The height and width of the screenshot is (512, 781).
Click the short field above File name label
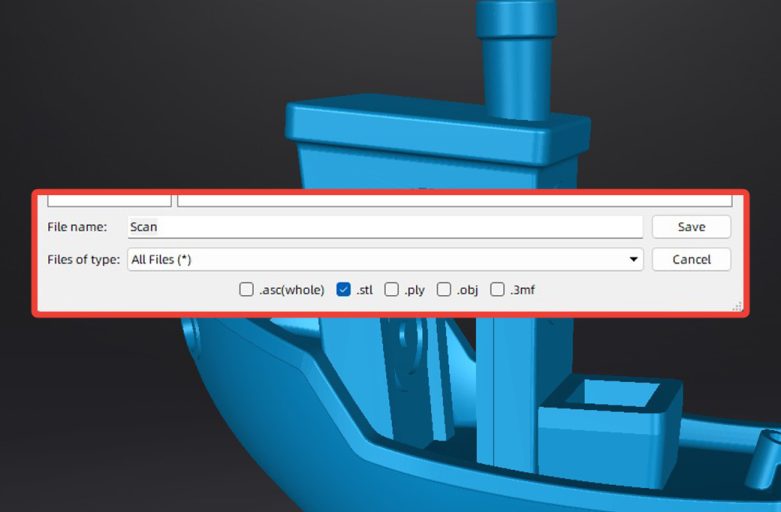click(x=109, y=200)
